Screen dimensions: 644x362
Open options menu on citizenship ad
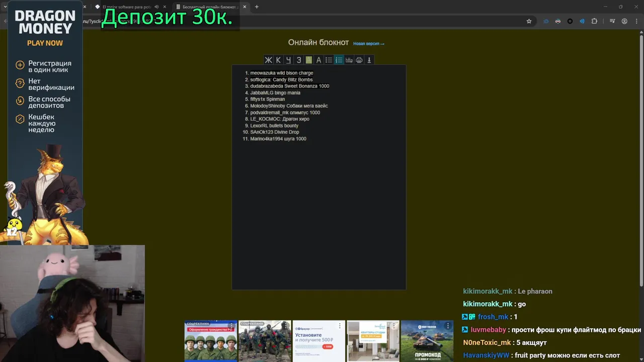(231, 326)
